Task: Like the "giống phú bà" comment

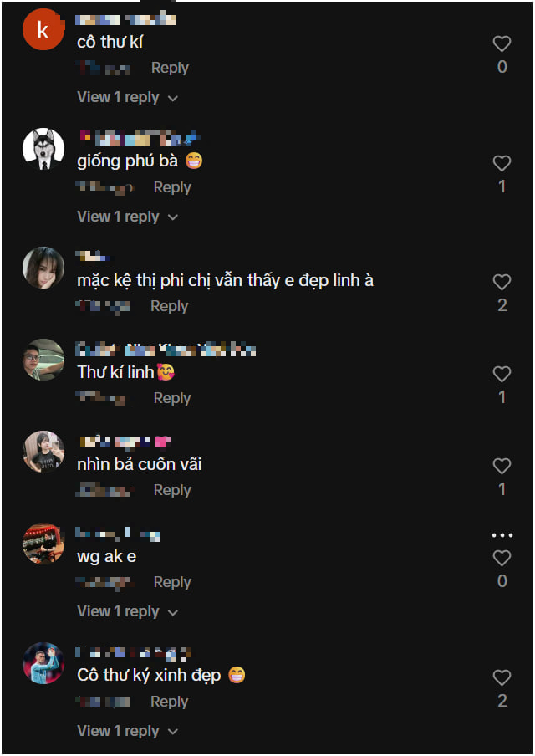Action: 502,164
